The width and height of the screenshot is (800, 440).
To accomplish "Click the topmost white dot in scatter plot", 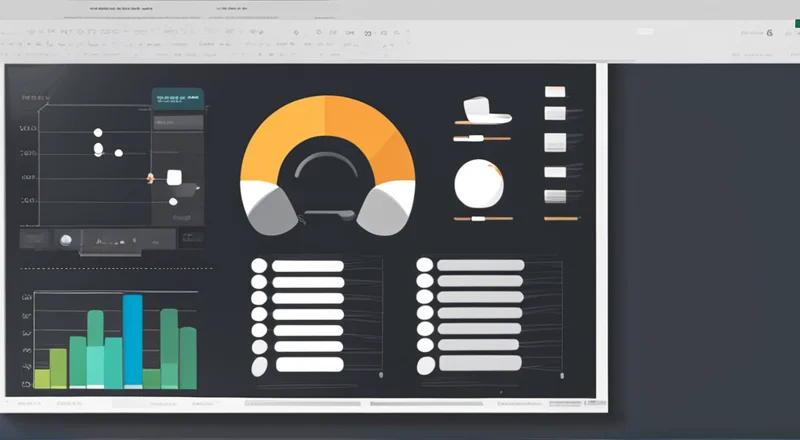I will pos(98,132).
